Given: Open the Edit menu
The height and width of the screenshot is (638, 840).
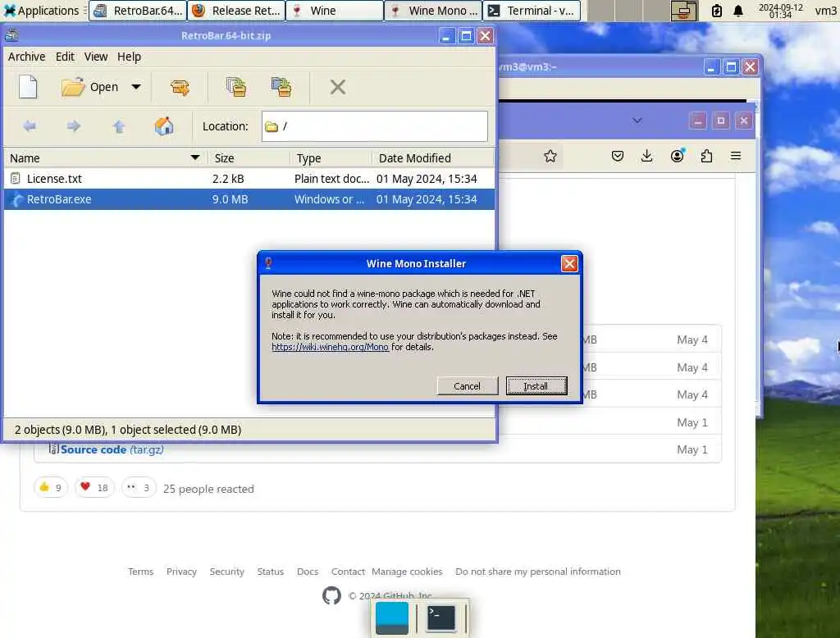Looking at the screenshot, I should 65,57.
